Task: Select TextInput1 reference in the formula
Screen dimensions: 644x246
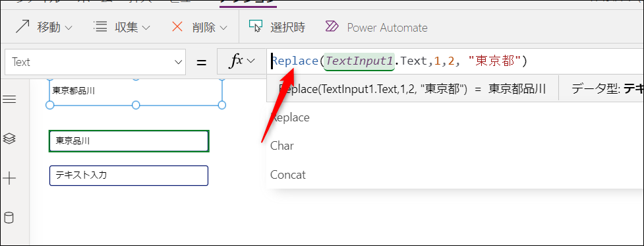Action: click(x=359, y=61)
